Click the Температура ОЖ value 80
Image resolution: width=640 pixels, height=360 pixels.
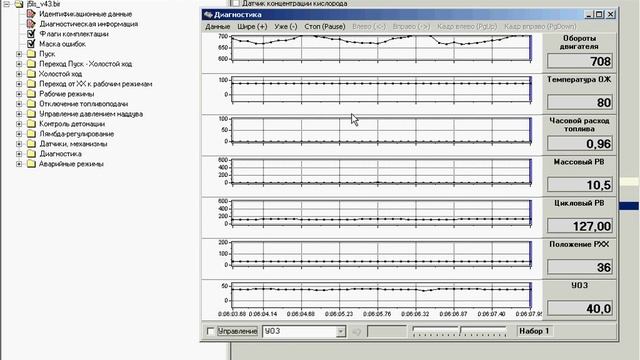pos(580,102)
